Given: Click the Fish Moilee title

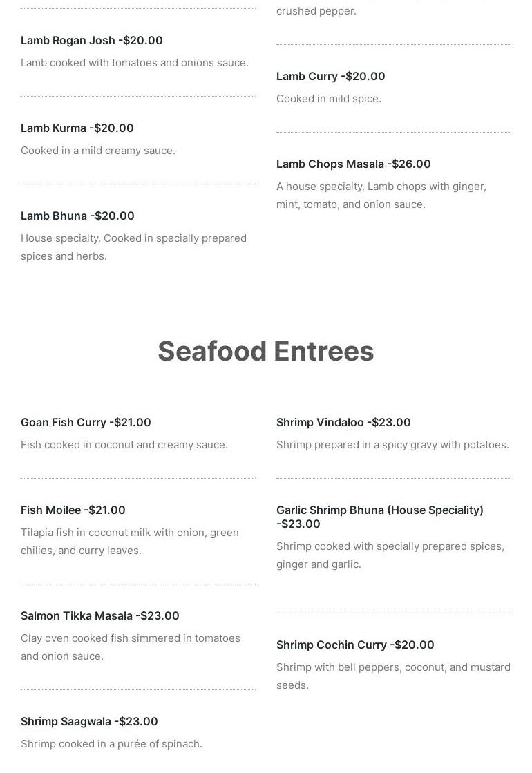Looking at the screenshot, I should [73, 510].
